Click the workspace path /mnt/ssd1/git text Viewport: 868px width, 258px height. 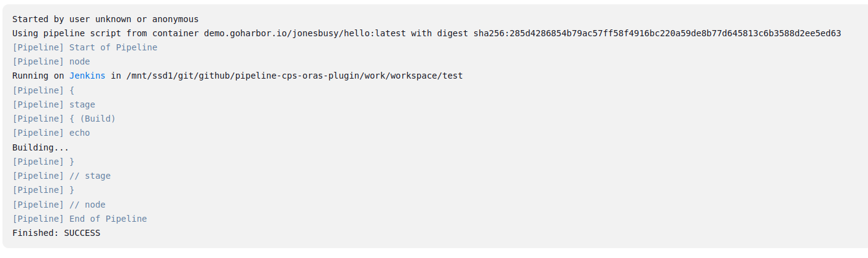294,76
